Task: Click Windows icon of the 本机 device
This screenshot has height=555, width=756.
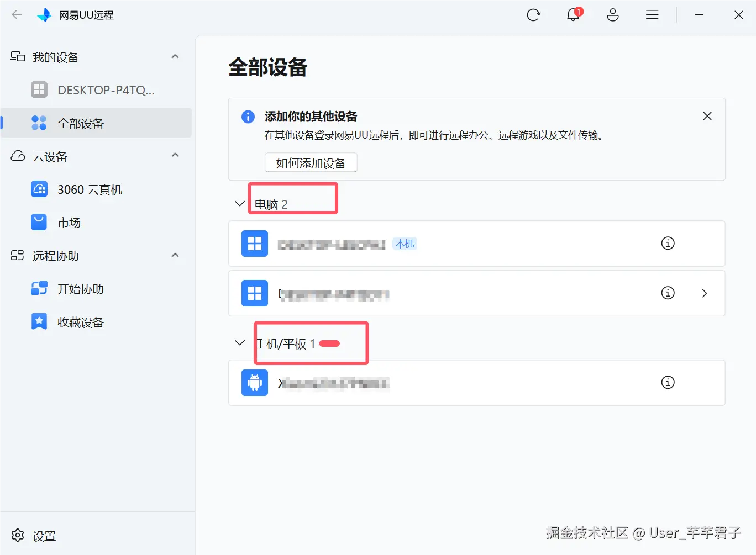Action: point(255,244)
